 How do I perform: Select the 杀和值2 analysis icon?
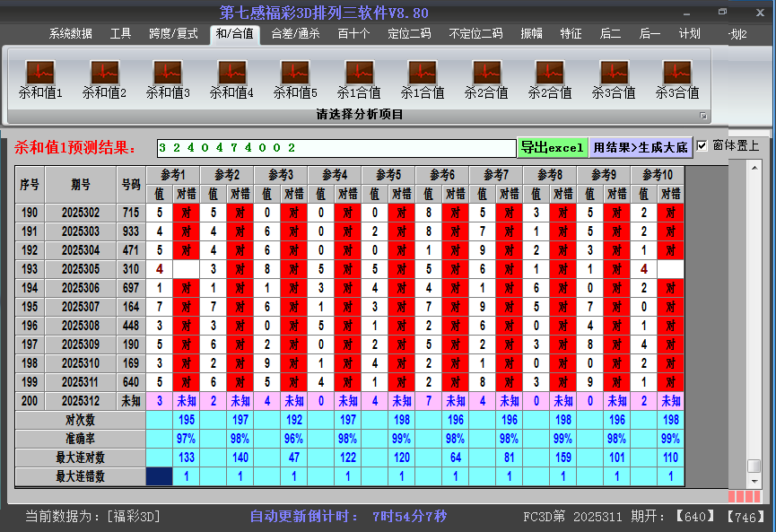click(104, 73)
